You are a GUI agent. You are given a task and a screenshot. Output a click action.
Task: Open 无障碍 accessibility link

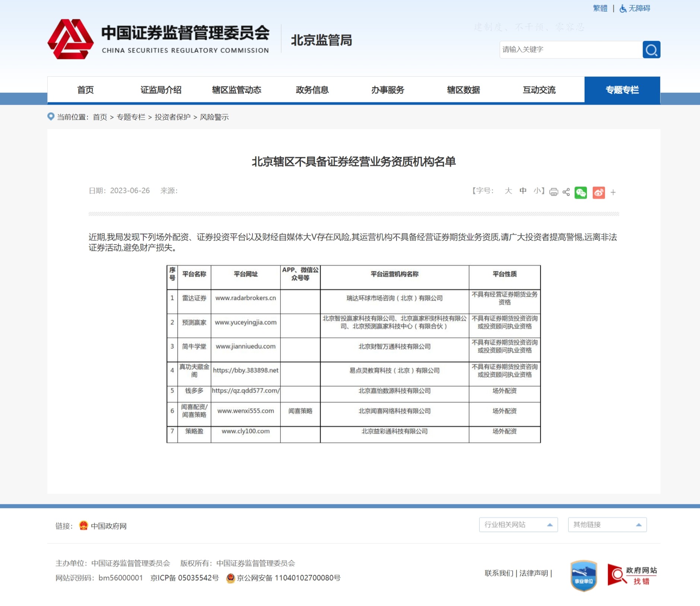click(x=639, y=8)
